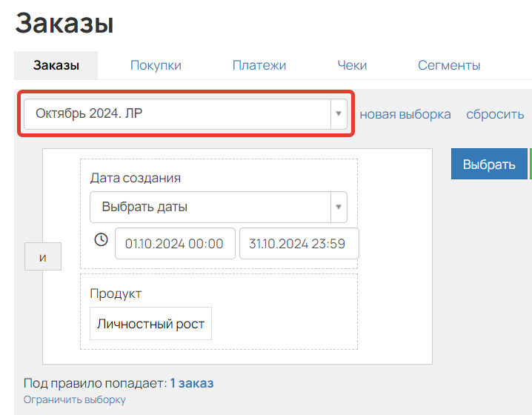532x415 pixels.
Task: Toggle the И logical operator button
Action: pos(43,256)
